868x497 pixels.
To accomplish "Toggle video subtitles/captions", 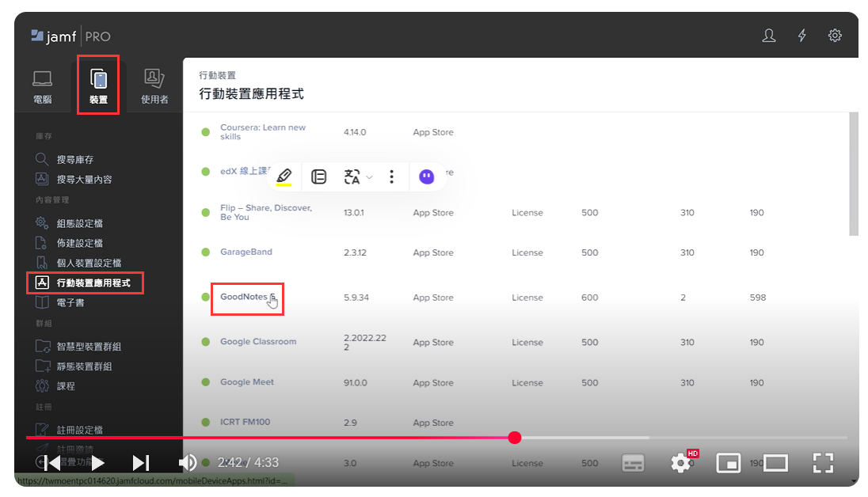I will [633, 463].
